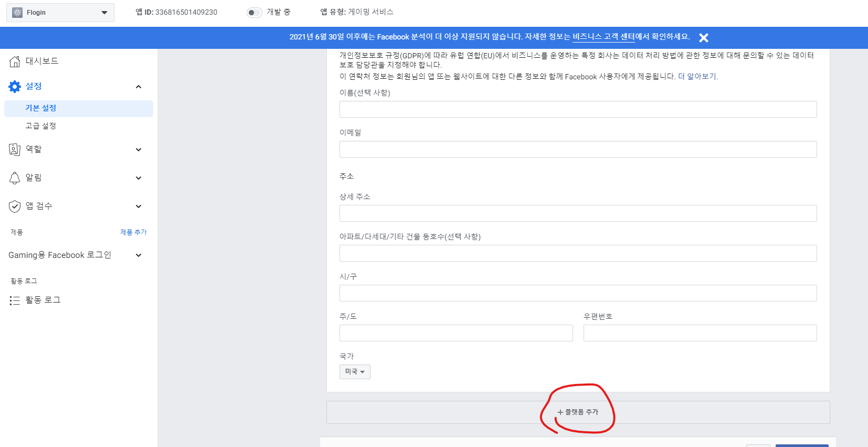Open the 비즈니스 고객 센터 link
This screenshot has height=447, width=868.
point(604,37)
